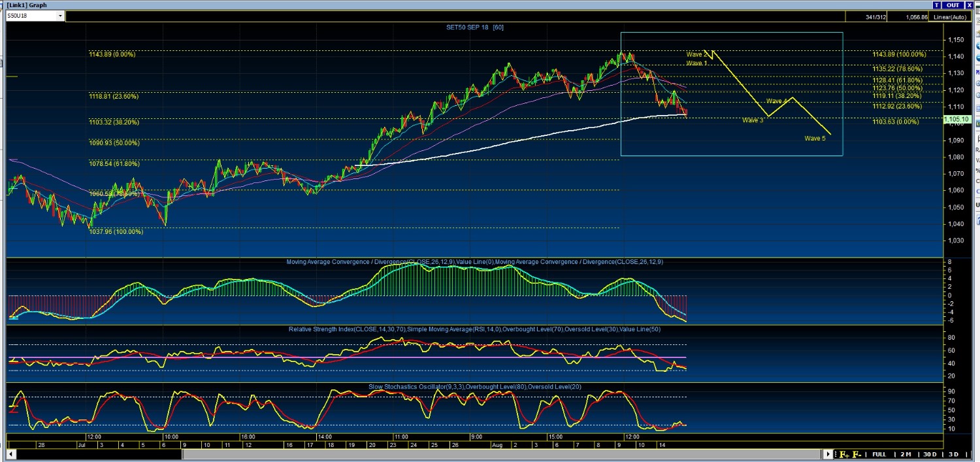Click the OUT button in title bar
This screenshot has height=462, width=980.
(x=952, y=5)
